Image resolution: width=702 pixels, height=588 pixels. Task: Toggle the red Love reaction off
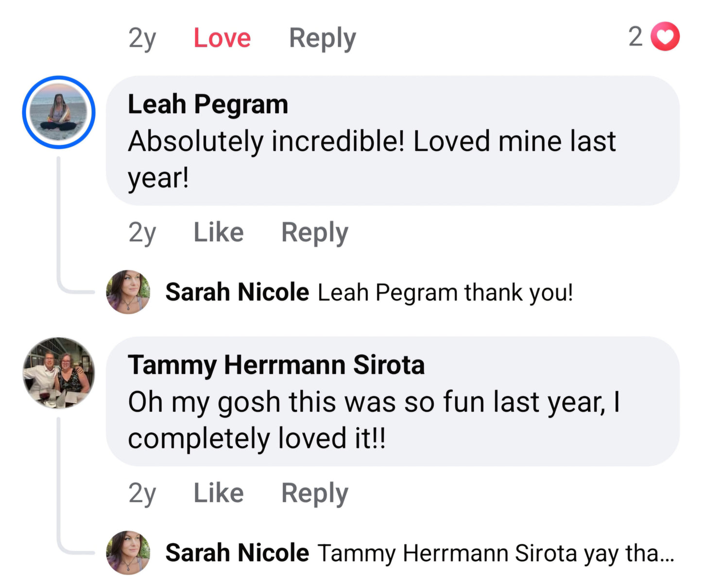click(x=222, y=38)
